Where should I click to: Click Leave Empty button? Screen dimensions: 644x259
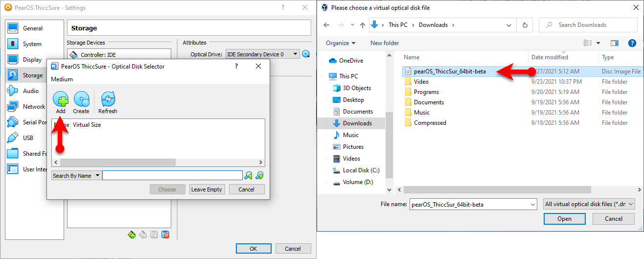pos(207,189)
